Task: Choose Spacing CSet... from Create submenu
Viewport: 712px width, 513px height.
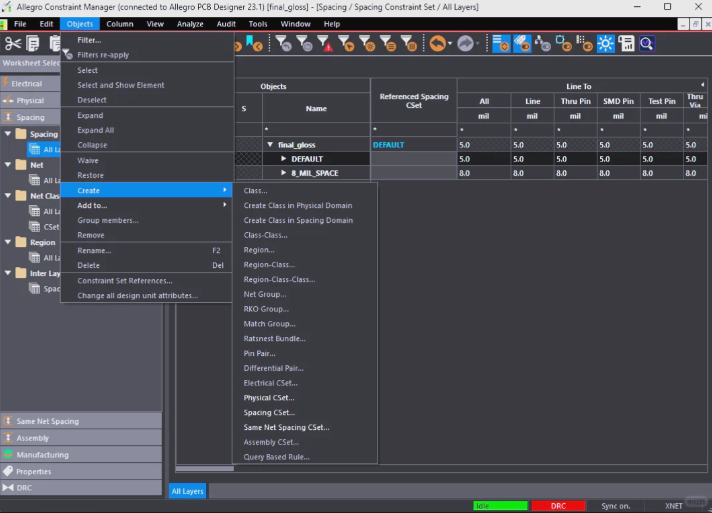Action: pyautogui.click(x=305, y=413)
